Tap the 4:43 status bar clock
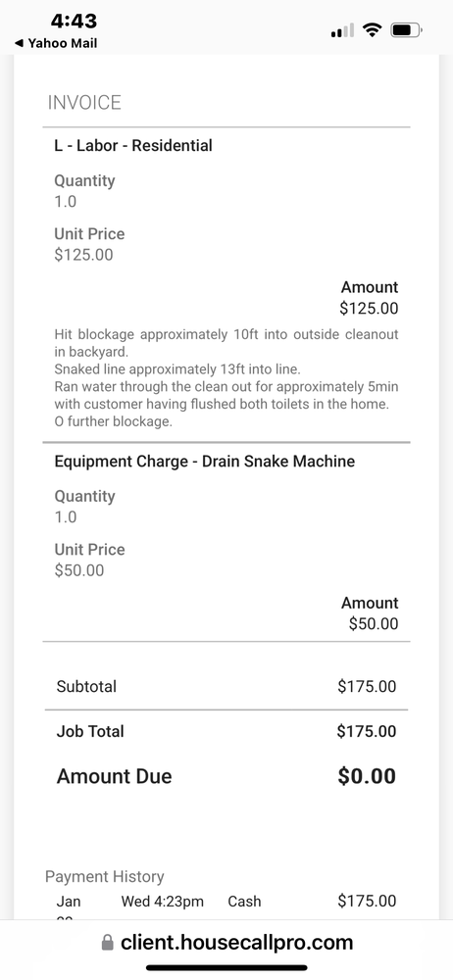The image size is (453, 980). 74,21
